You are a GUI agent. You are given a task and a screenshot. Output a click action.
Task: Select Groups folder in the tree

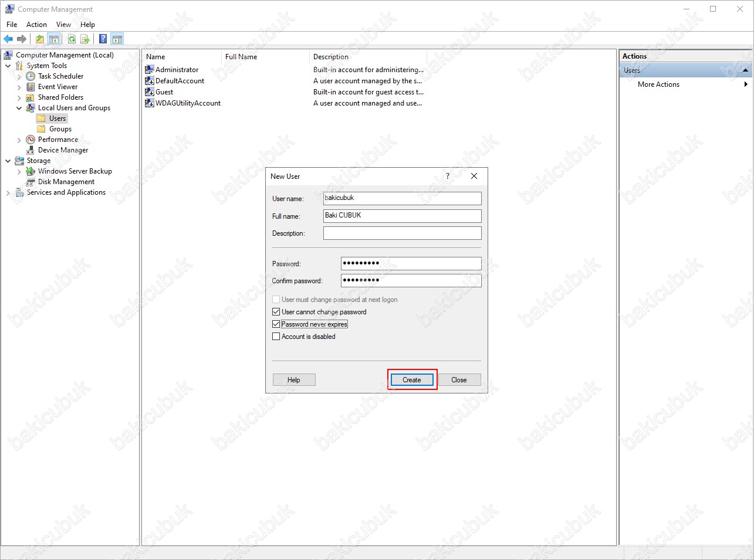60,129
